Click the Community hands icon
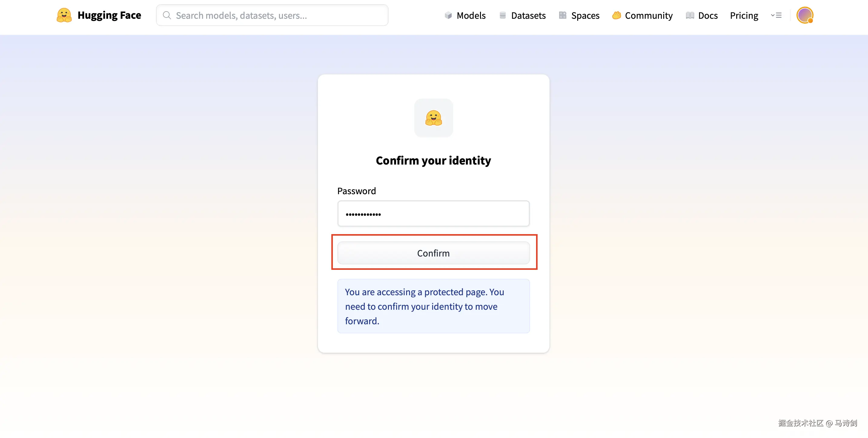Image resolution: width=868 pixels, height=438 pixels. point(616,15)
